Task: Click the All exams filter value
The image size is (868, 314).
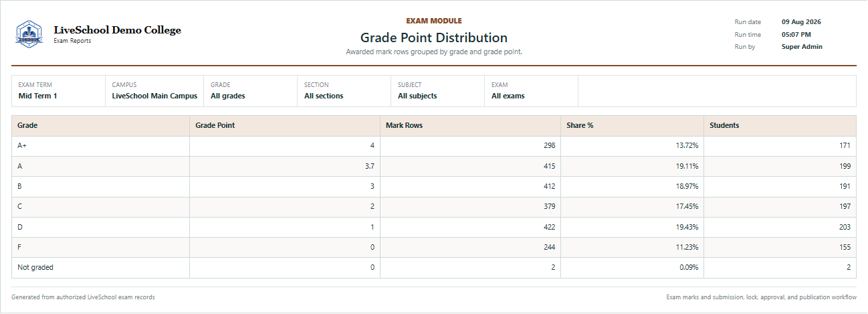Action: coord(508,96)
